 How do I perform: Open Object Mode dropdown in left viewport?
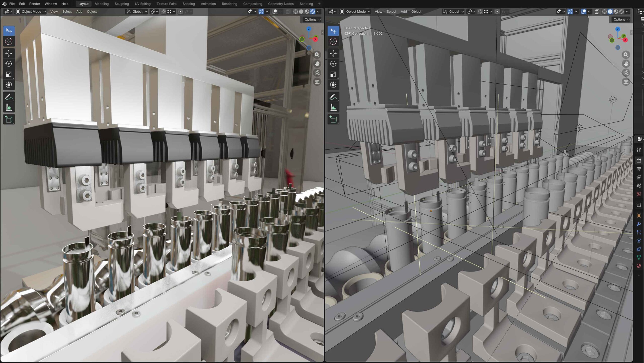[31, 12]
